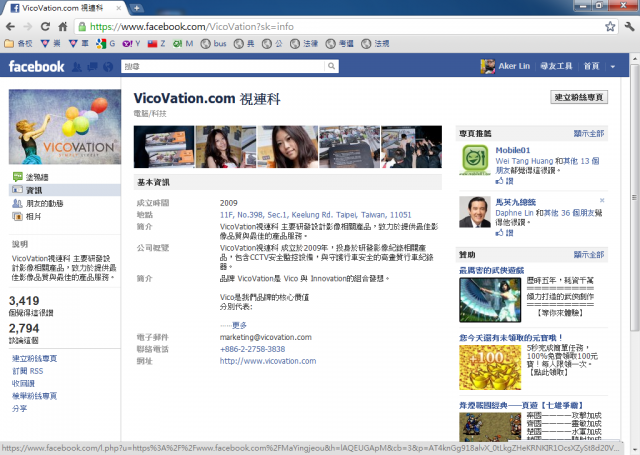This screenshot has height=455, width=640.
Task: Open the first folder bookmark in bookmarks bar
Action: (x=18, y=43)
